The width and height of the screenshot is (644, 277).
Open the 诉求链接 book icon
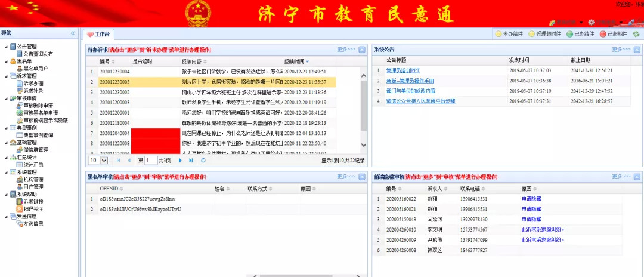click(19, 201)
